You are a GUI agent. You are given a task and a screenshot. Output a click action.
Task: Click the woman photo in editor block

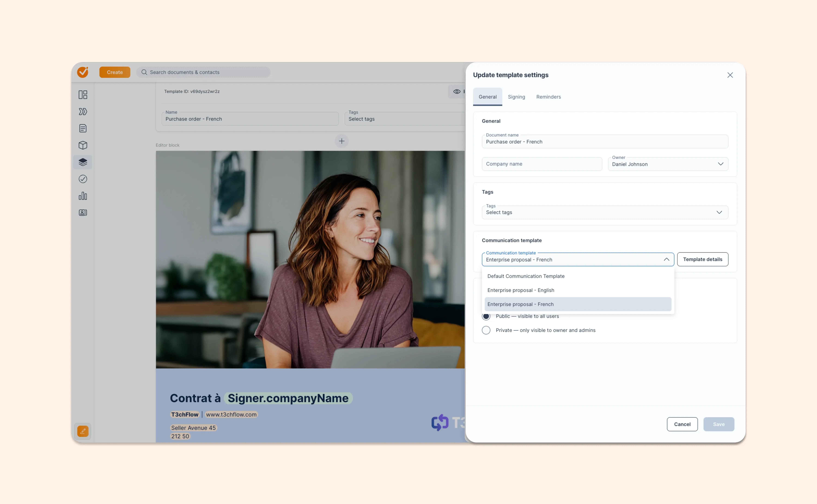310,260
